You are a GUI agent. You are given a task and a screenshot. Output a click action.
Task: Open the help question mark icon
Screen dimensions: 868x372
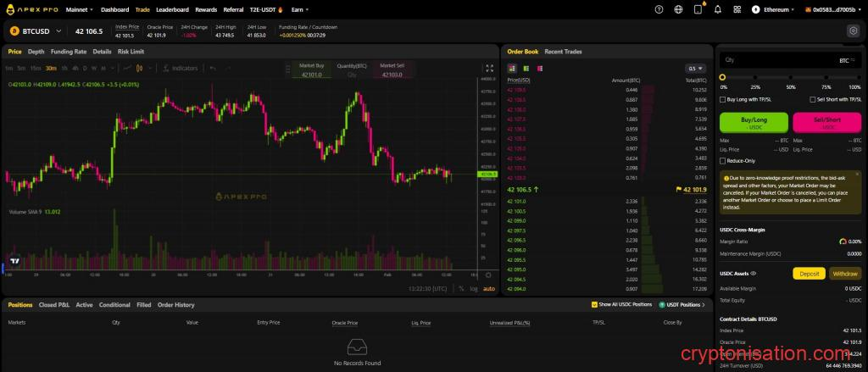pos(659,9)
